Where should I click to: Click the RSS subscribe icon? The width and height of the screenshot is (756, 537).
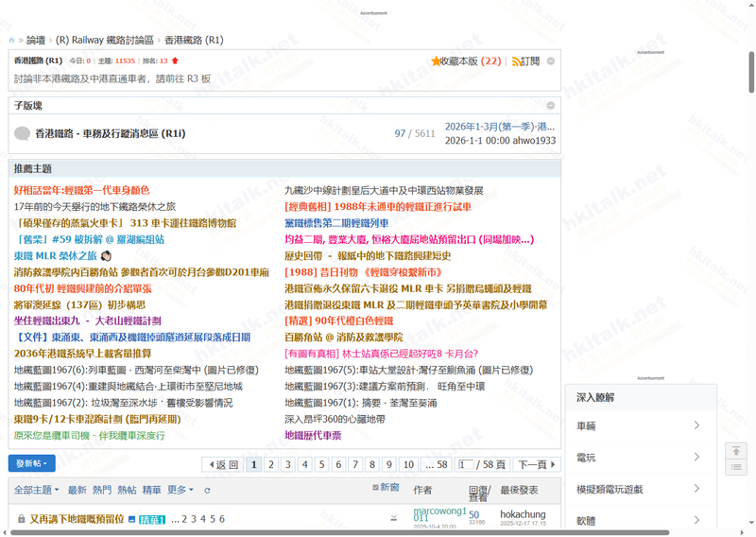[516, 61]
